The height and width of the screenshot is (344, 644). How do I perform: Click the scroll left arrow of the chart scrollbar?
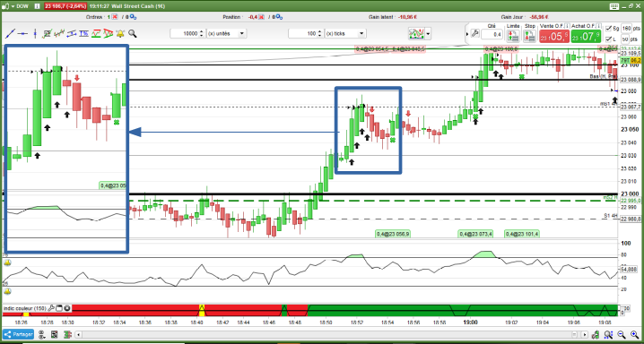tap(78, 334)
